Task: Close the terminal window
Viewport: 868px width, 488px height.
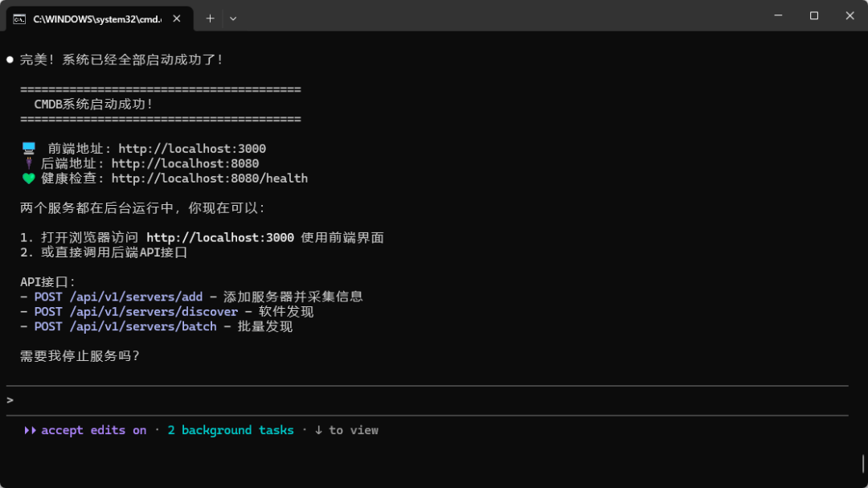Action: click(850, 15)
